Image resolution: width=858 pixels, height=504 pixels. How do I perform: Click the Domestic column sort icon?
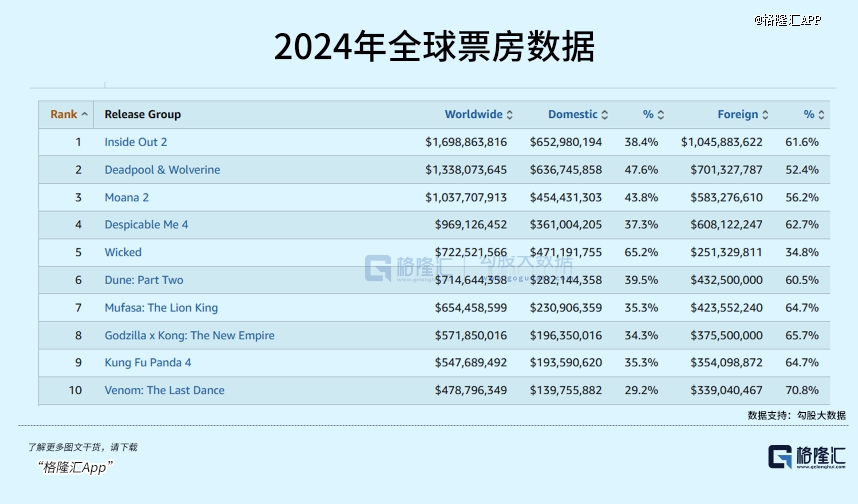pos(604,115)
